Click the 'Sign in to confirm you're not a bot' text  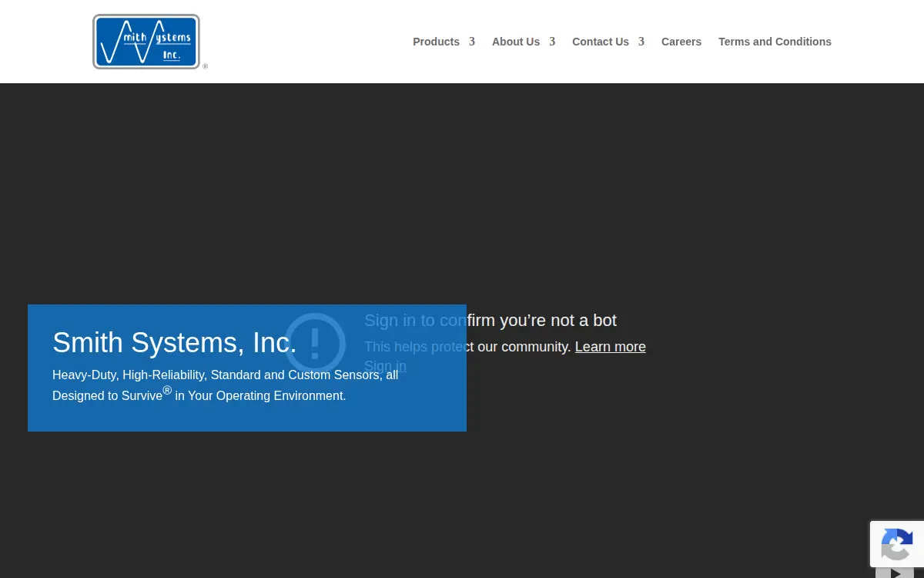point(490,321)
